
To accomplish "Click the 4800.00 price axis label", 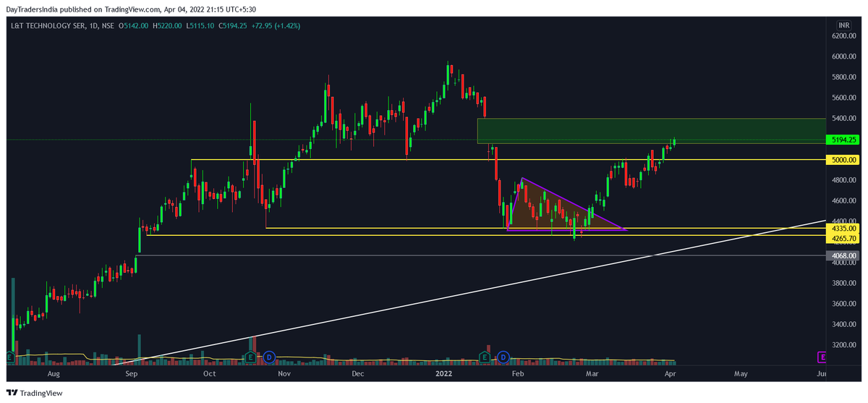I will [843, 180].
